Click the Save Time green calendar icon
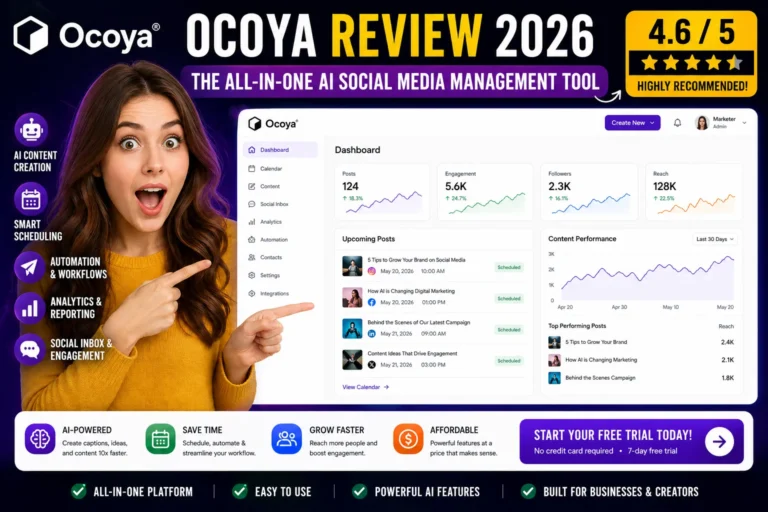Viewport: 768px width, 512px height. [160, 439]
